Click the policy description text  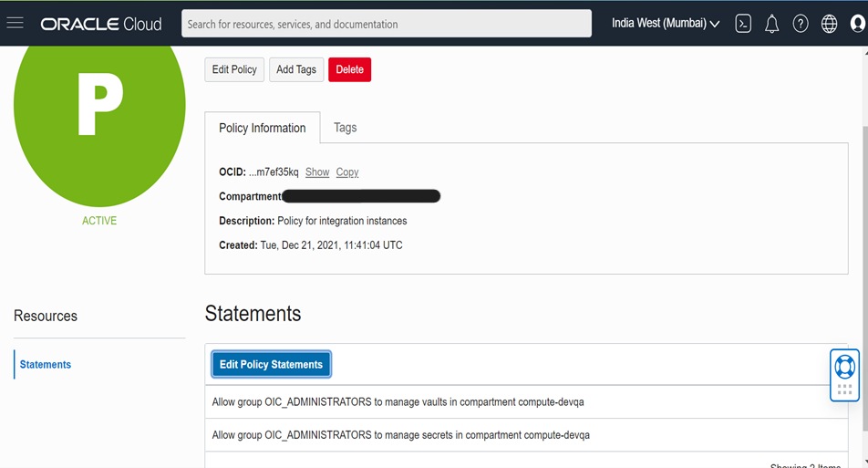pos(342,221)
